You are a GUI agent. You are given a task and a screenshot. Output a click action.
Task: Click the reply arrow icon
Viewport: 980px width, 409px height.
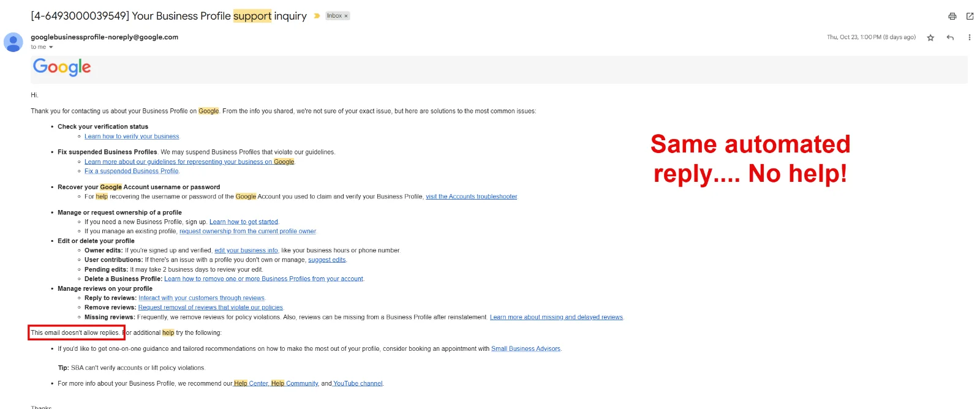tap(950, 38)
